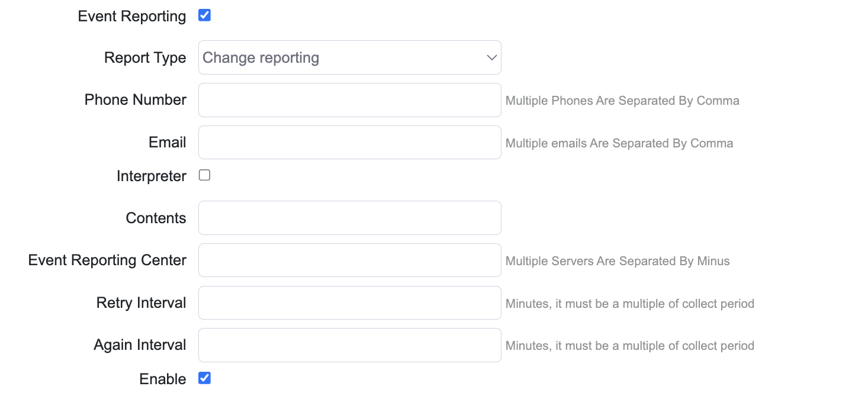Open the Report Type dropdown
868x399 pixels.
click(349, 57)
